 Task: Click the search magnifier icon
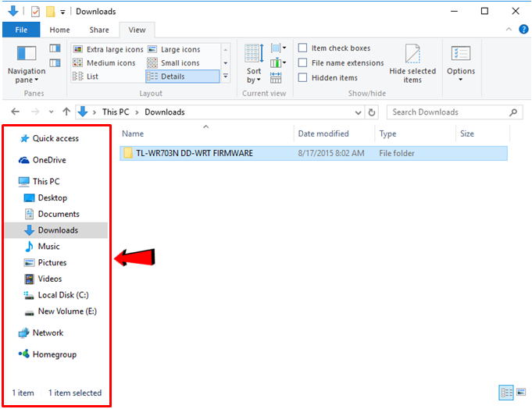pos(513,112)
